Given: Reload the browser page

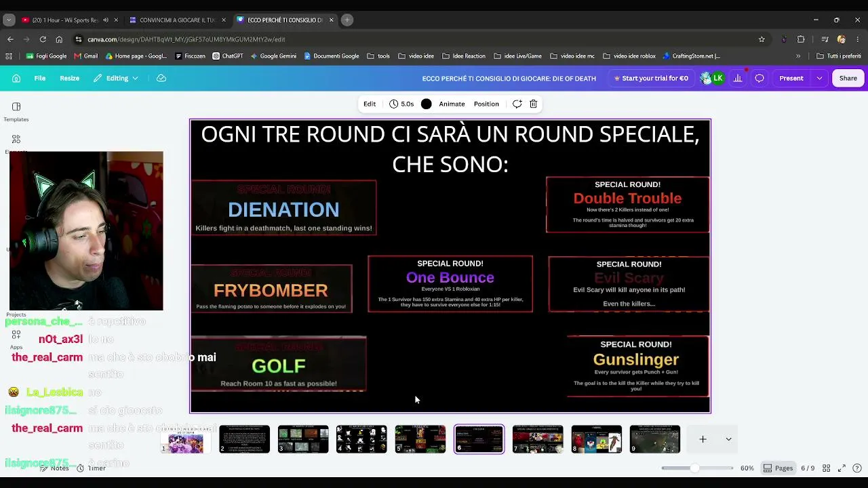Looking at the screenshot, I should (x=43, y=39).
